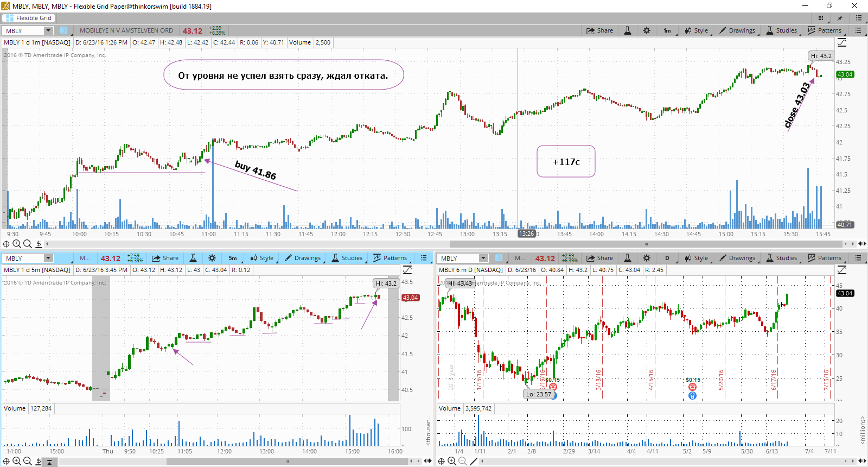This screenshot has width=868, height=467.
Task: Open Patterns menu in daily chart
Action: point(825,258)
